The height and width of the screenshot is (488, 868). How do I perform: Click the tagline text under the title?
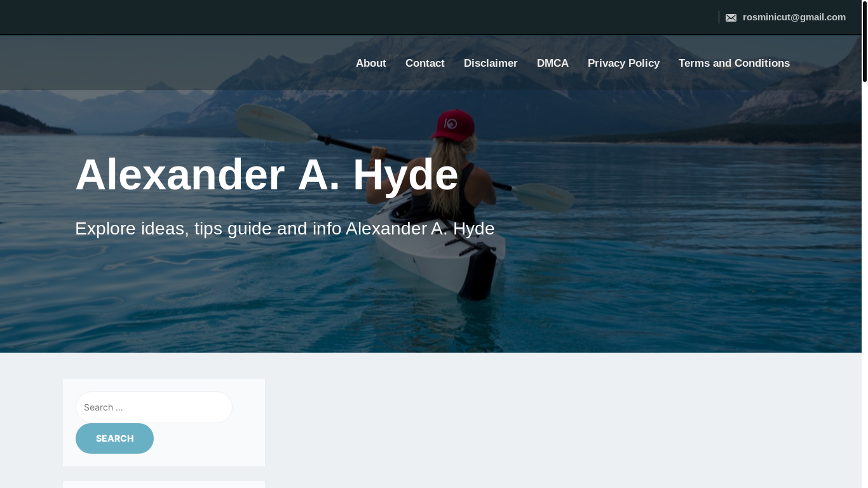[x=285, y=229]
